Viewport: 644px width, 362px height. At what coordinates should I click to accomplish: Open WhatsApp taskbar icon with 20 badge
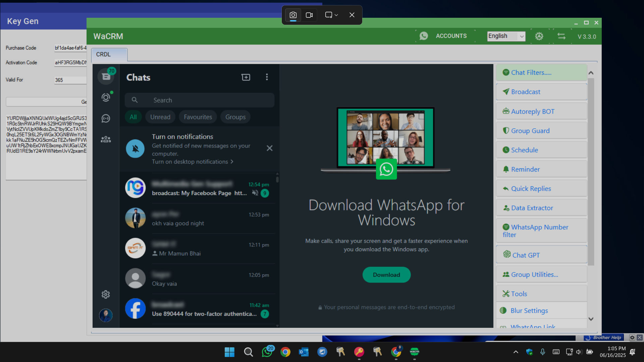[x=267, y=352]
